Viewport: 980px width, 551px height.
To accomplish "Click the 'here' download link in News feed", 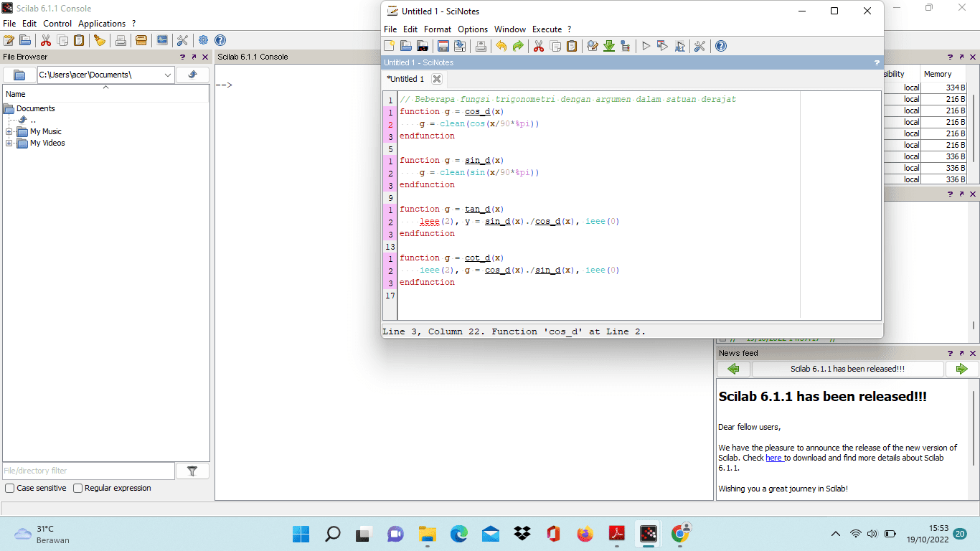I will coord(773,458).
